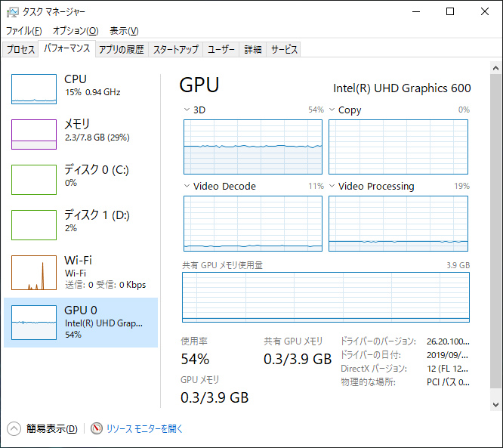Open the リソース モニターを開く link
This screenshot has width=503, height=448.
144,429
